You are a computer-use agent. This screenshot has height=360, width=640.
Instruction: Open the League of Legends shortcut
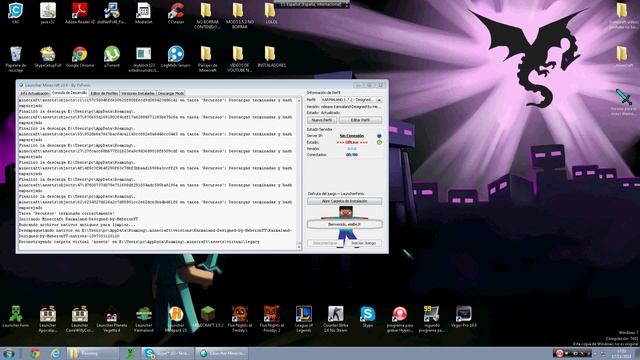click(304, 319)
